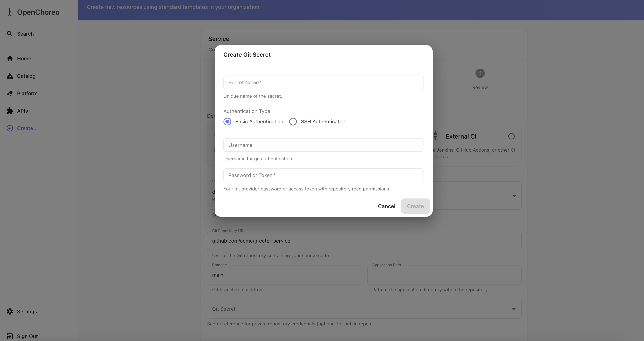Viewport: 644px width, 341px height.
Task: Select the External CI radio option
Action: 511,136
